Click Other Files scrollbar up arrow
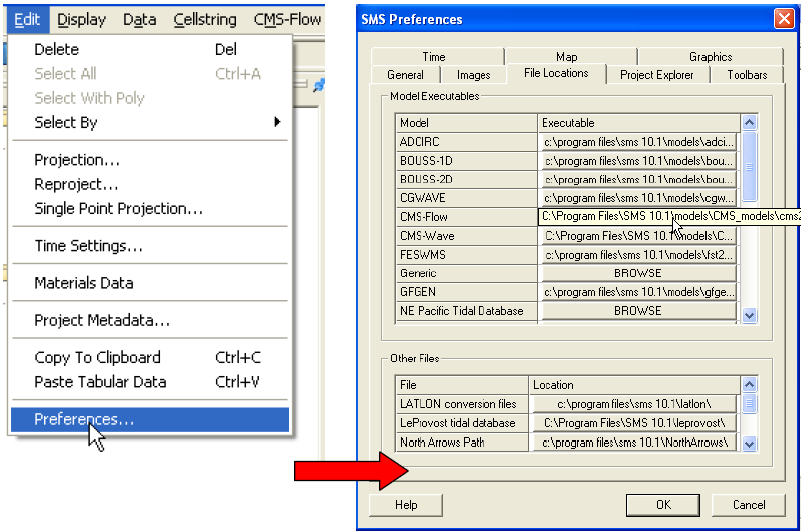This screenshot has height=531, width=802. coord(749,384)
